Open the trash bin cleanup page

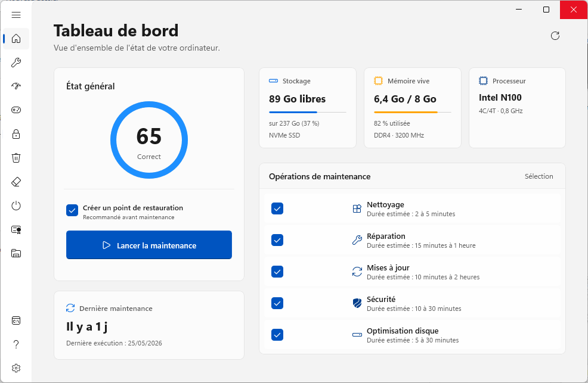coord(16,158)
